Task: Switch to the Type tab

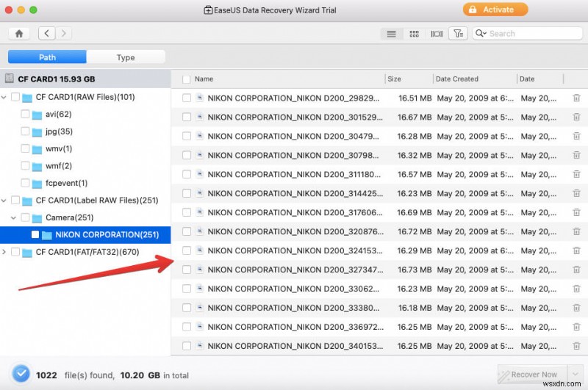Action: tap(126, 57)
